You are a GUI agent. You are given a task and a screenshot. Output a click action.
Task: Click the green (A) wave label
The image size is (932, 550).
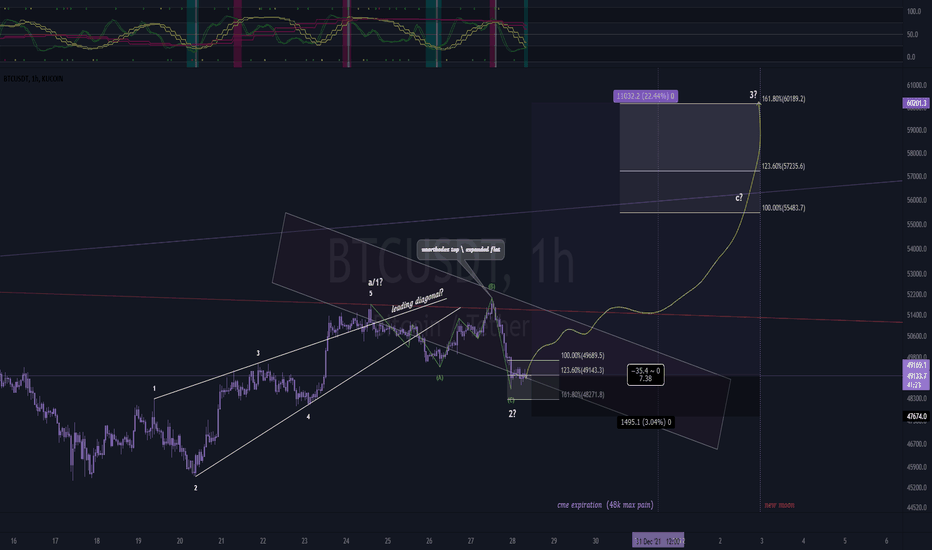coord(440,378)
